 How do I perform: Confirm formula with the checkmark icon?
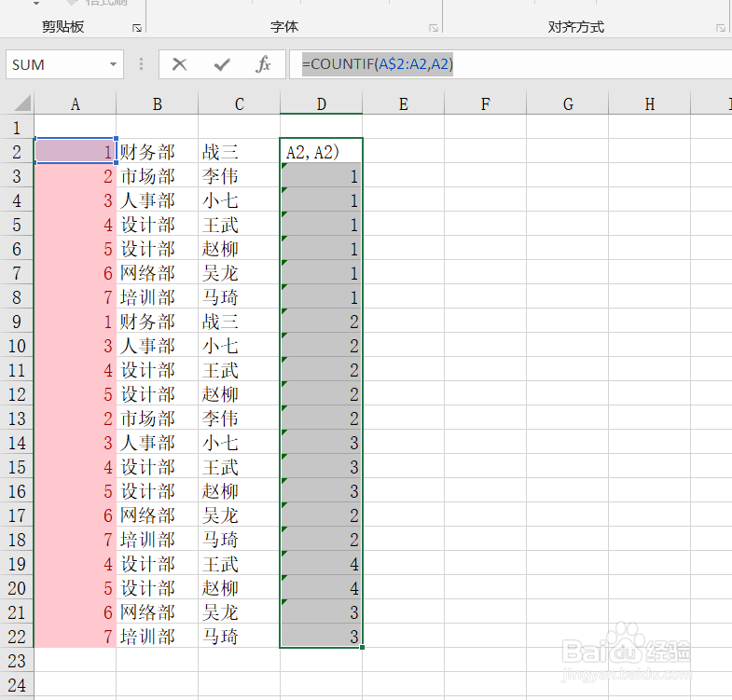tap(222, 64)
